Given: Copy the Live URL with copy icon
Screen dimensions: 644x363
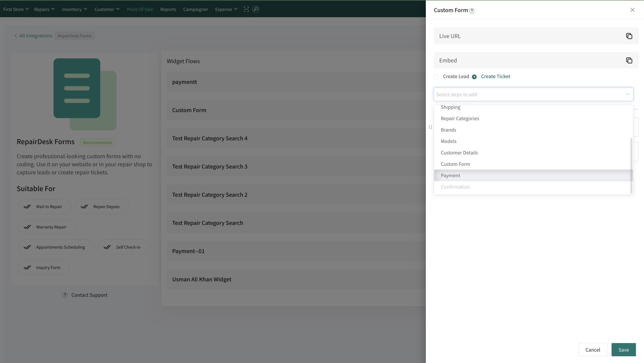Looking at the screenshot, I should coord(629,36).
